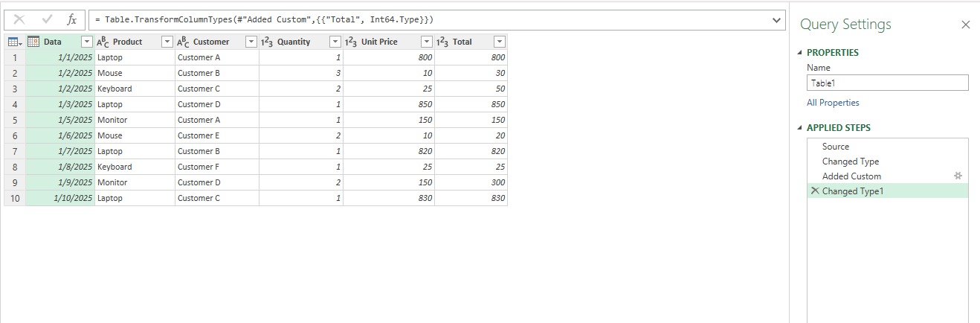Viewport: 980px width, 323px height.
Task: Select row number 5
Action: coord(15,120)
